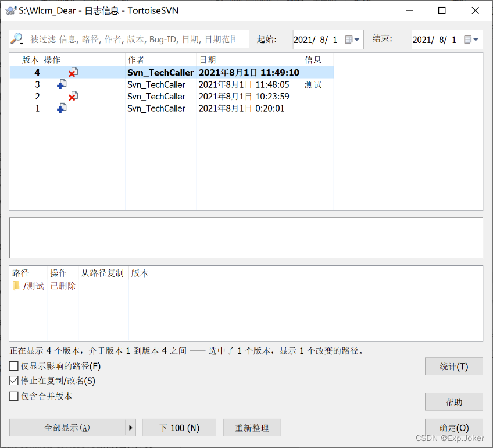The width and height of the screenshot is (493, 448).
Task: Open the calendar picker for 结束 date
Action: [x=471, y=40]
